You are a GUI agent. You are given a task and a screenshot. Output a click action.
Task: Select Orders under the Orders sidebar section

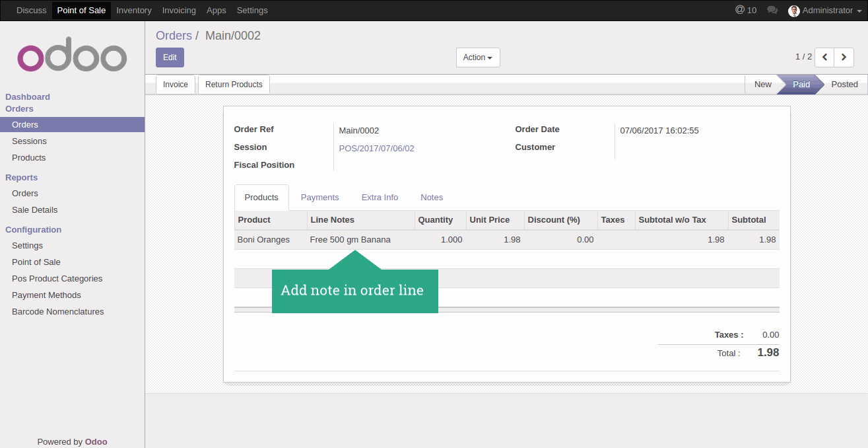click(73, 125)
